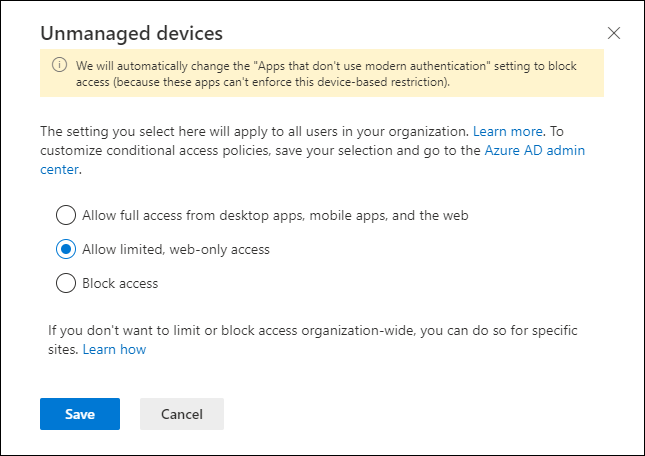Viewport: 645px width, 456px height.
Task: Follow the Azure AD admin link
Action: [x=534, y=150]
